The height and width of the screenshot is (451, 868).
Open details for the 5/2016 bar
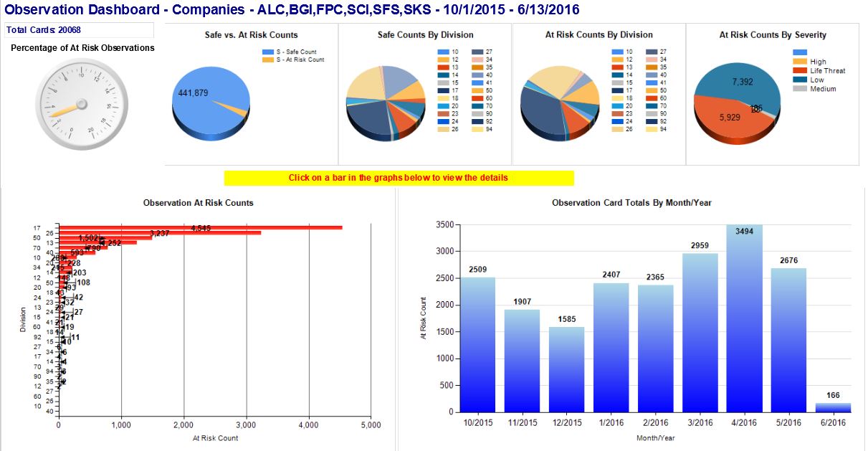click(789, 340)
